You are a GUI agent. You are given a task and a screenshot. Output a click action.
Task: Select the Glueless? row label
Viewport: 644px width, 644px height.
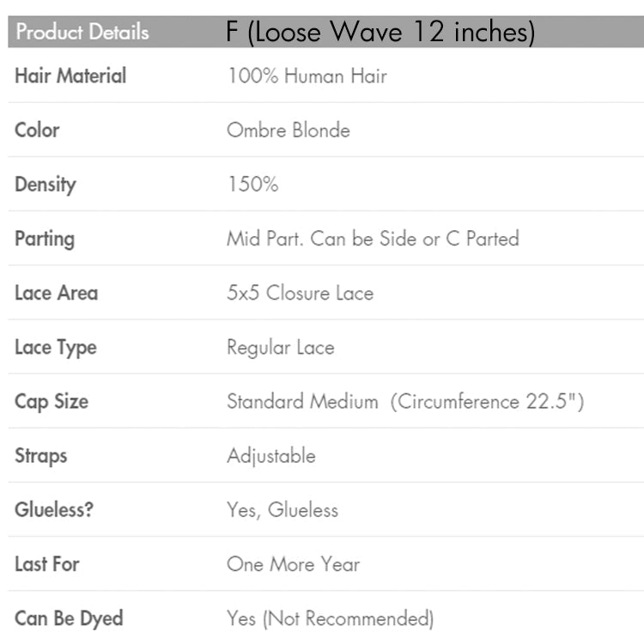[54, 510]
